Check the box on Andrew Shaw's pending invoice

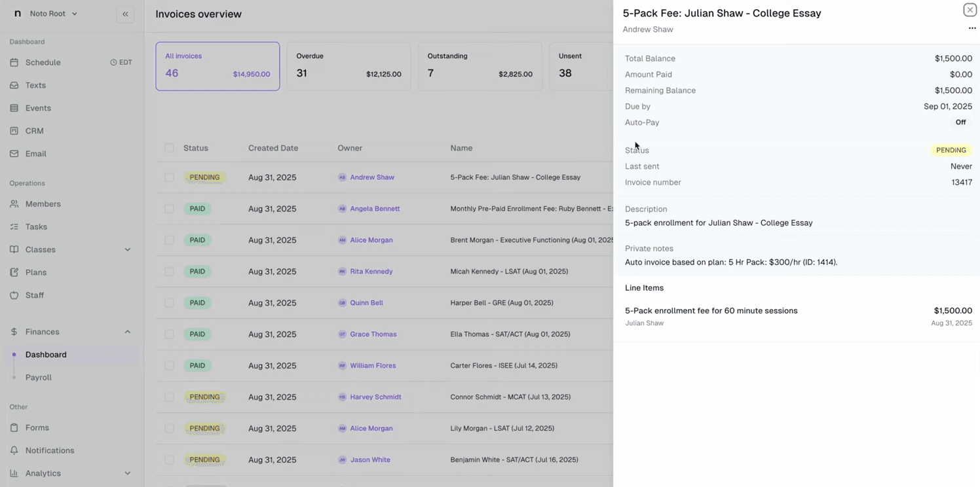click(x=169, y=177)
